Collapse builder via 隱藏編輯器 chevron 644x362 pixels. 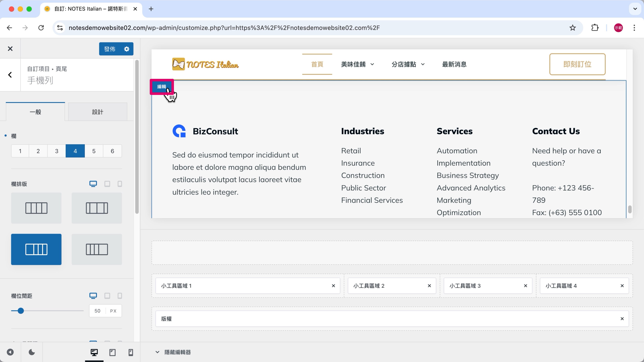pos(157,352)
